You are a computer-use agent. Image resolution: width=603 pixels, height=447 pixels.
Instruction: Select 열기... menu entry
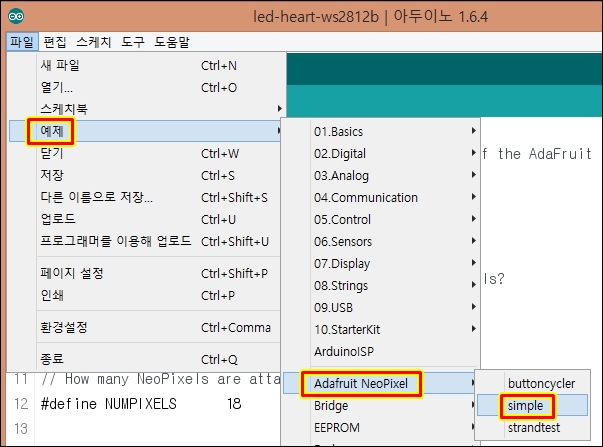point(144,87)
